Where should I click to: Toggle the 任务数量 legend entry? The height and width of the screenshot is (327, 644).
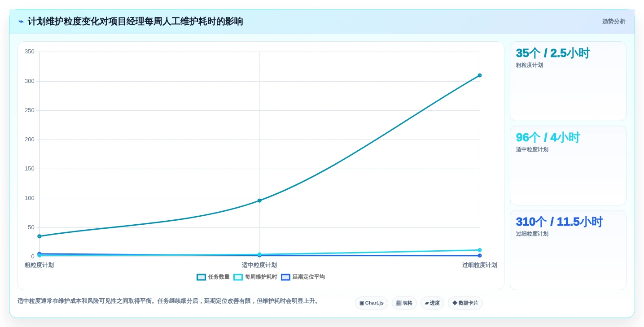coord(213,277)
